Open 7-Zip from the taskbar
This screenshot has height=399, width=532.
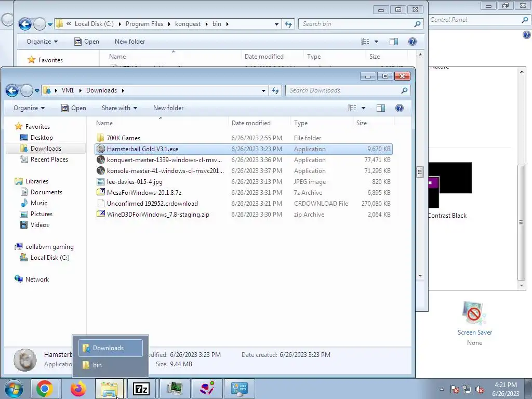coord(141,389)
